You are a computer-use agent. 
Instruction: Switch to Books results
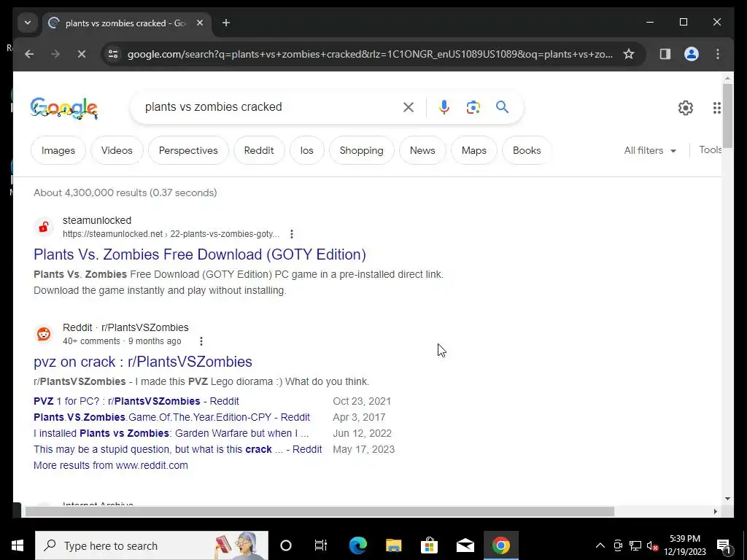click(x=527, y=150)
